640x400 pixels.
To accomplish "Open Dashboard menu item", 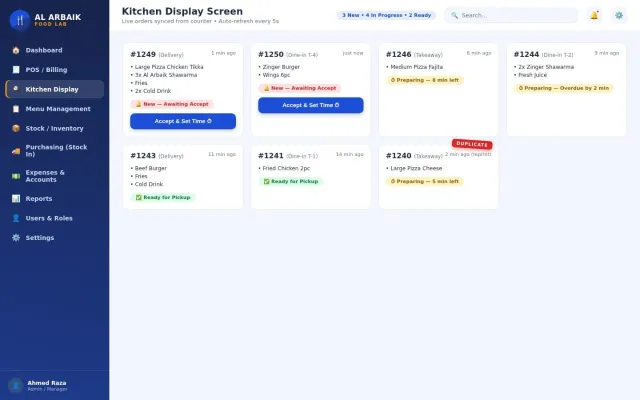I will point(55,50).
